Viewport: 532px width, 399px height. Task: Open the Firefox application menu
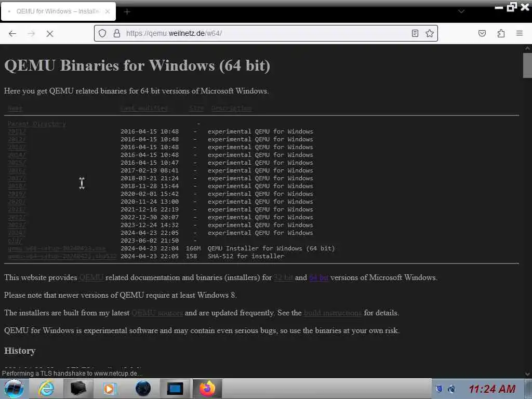coord(519,33)
